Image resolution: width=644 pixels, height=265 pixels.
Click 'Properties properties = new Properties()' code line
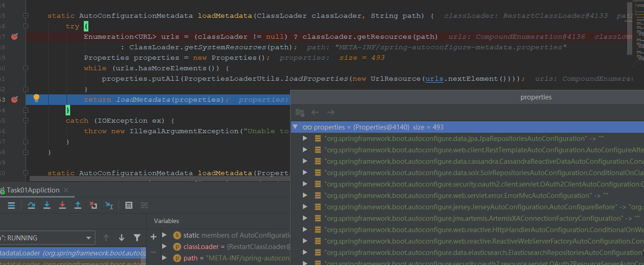pyautogui.click(x=177, y=57)
